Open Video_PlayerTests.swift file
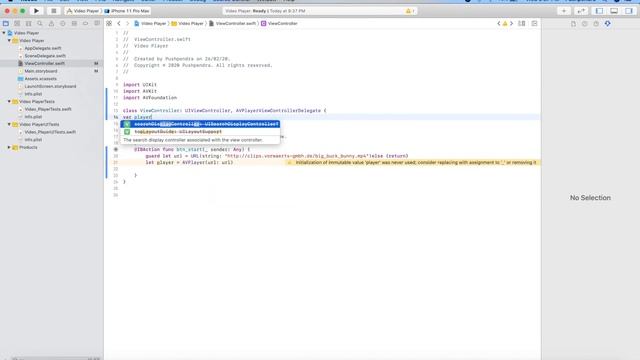The width and height of the screenshot is (640, 360). click(47, 109)
